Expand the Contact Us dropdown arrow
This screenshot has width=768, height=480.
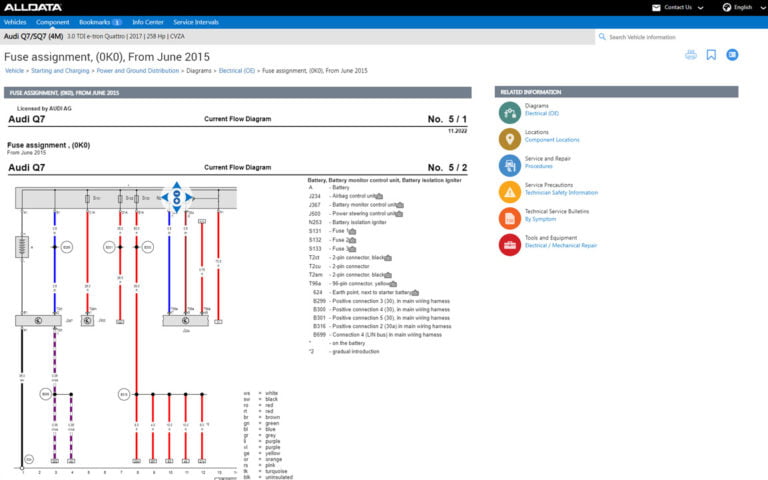point(700,8)
